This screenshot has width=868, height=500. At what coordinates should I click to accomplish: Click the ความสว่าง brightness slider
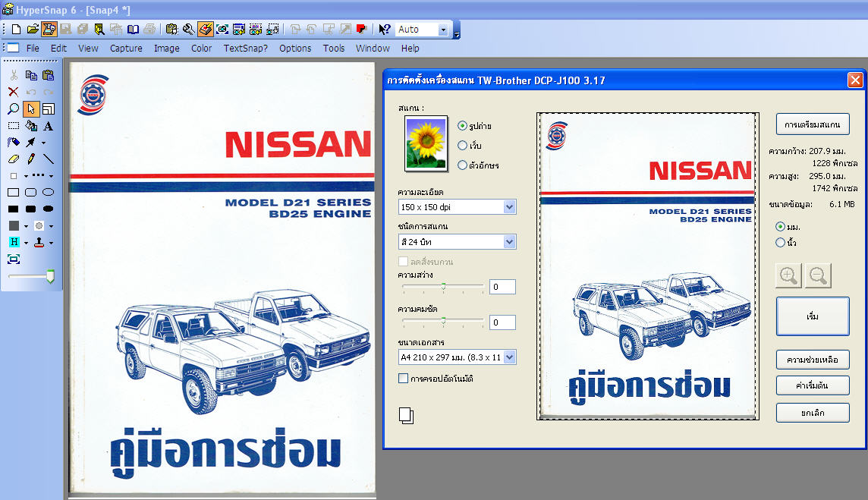[x=443, y=286]
